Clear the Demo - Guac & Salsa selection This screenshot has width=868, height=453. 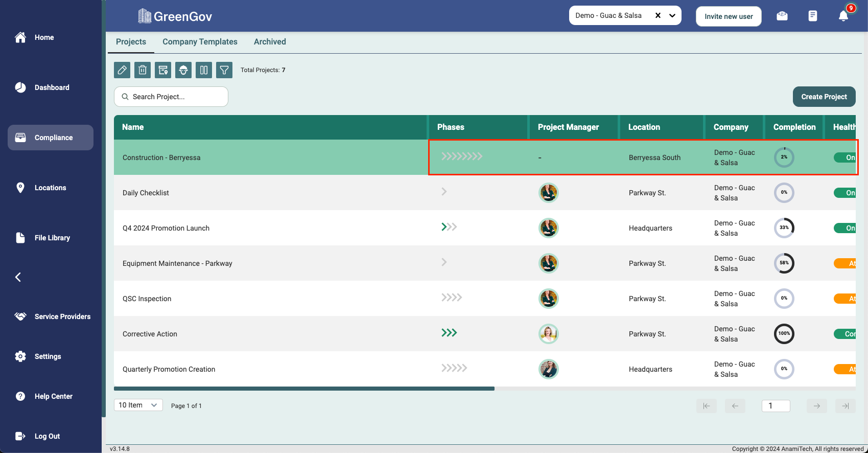point(658,15)
